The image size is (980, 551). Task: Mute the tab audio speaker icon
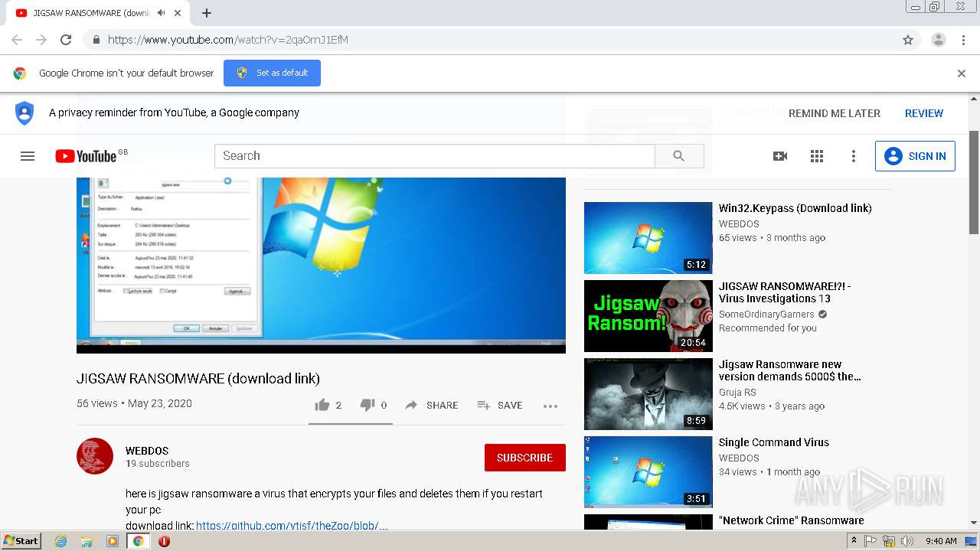coord(162,13)
